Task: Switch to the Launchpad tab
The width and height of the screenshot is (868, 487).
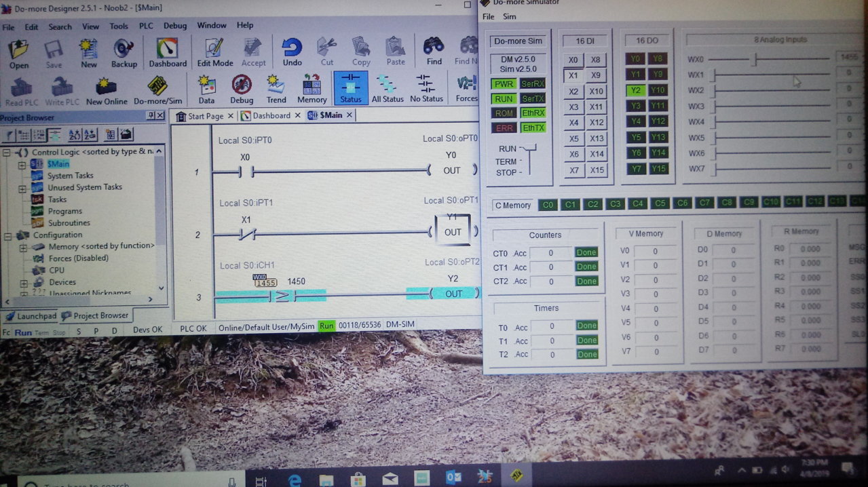Action: (31, 316)
